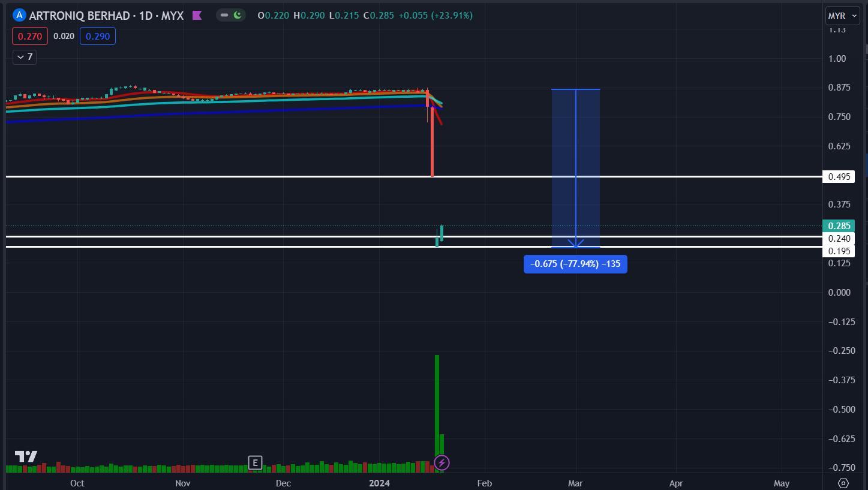
Task: Click the tall red candlestick
Action: coord(432,142)
